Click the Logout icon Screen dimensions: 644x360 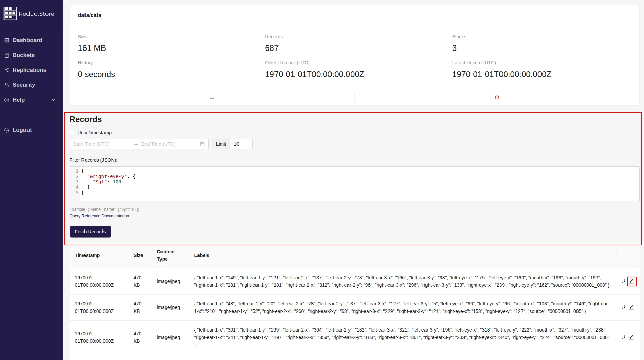click(x=7, y=130)
